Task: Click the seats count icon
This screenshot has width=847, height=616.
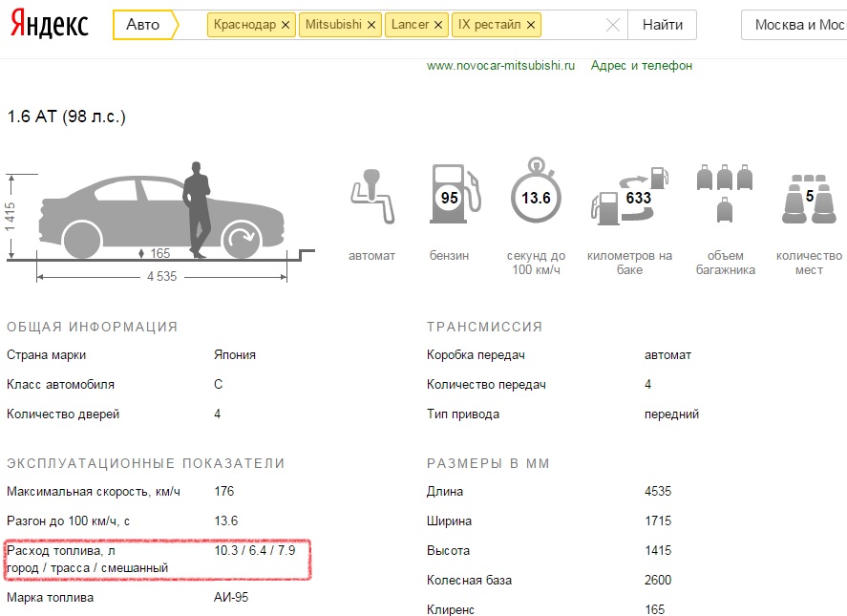Action: click(x=809, y=199)
